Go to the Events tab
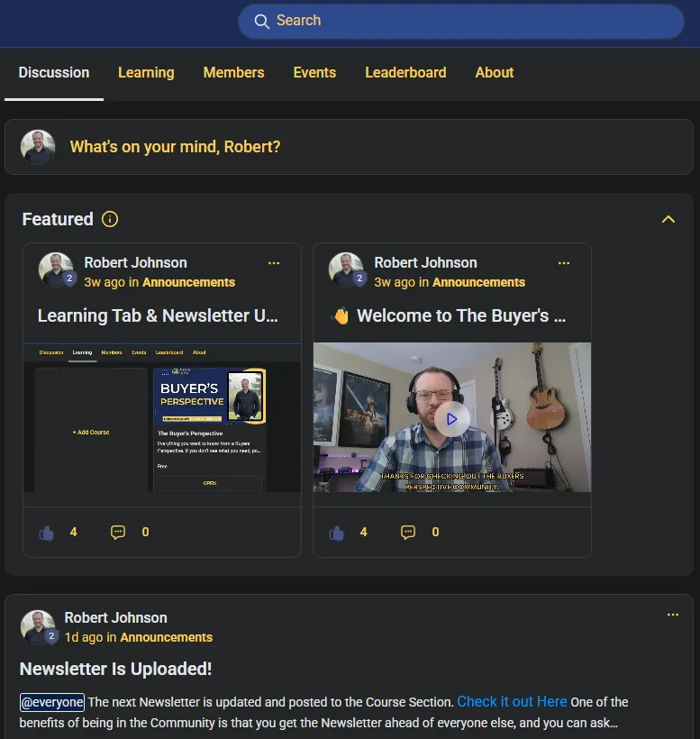The width and height of the screenshot is (700, 739). pyautogui.click(x=314, y=73)
